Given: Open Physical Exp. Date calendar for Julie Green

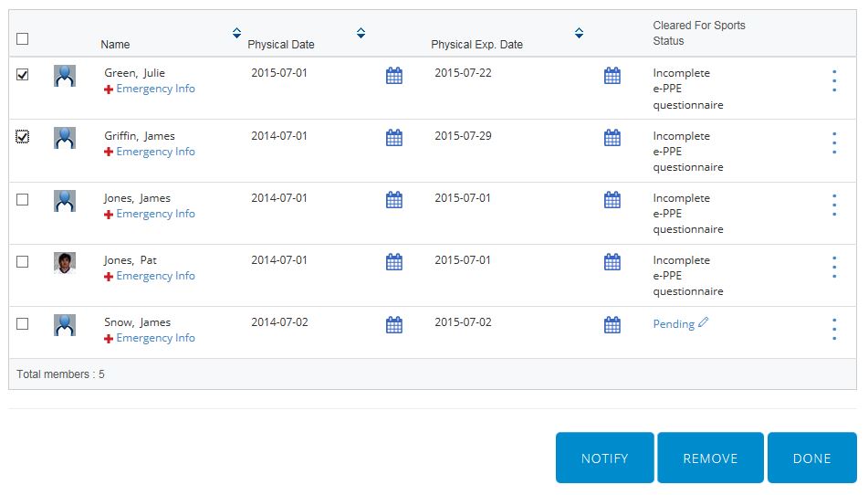Looking at the screenshot, I should (x=612, y=75).
